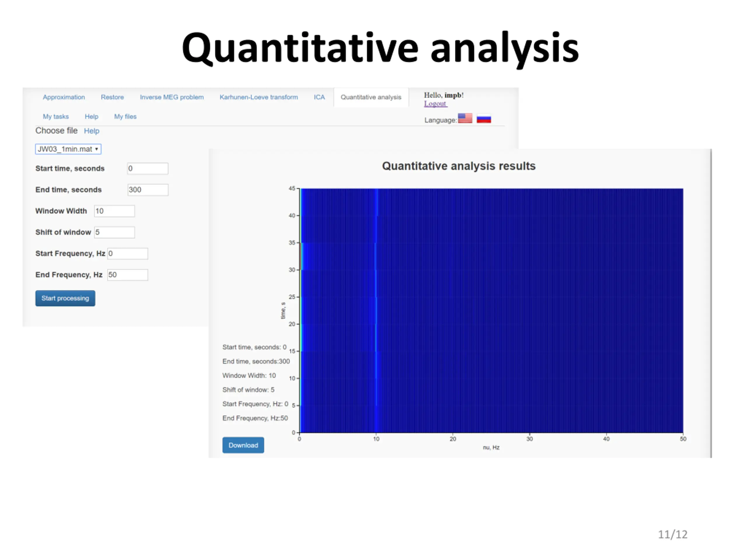747x560 pixels.
Task: Click the Start Frequency, Hz input
Action: point(127,253)
